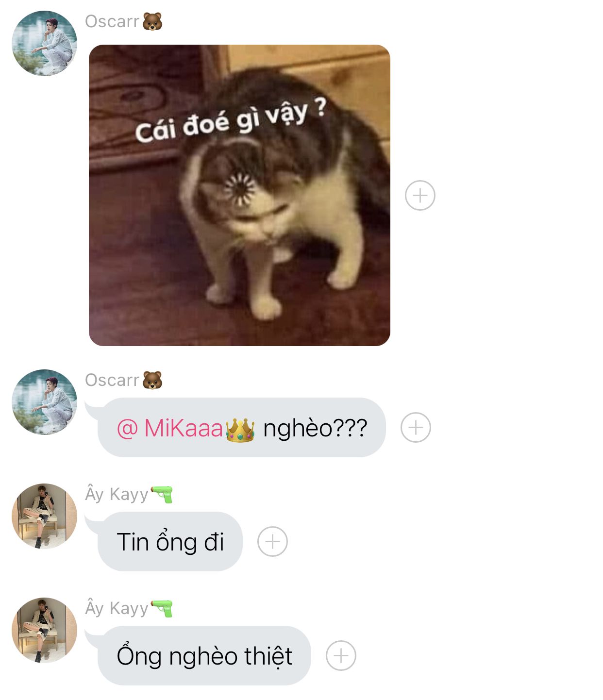Open the 'Cái đoé gì vậy ?' cat meme image

pyautogui.click(x=239, y=195)
